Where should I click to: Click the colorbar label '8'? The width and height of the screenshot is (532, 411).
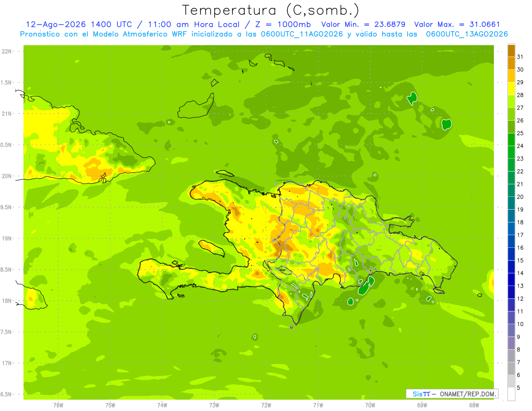coord(519,350)
